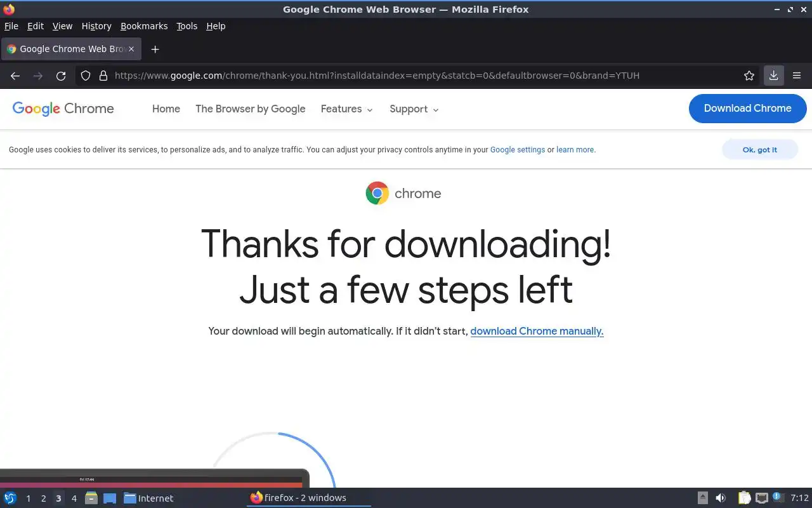
Task: Open the update notifier alert tray icon
Action: click(778, 497)
